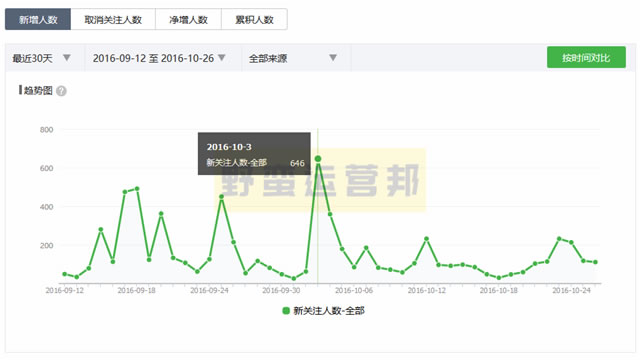Click the 600 y-axis value

(x=47, y=168)
